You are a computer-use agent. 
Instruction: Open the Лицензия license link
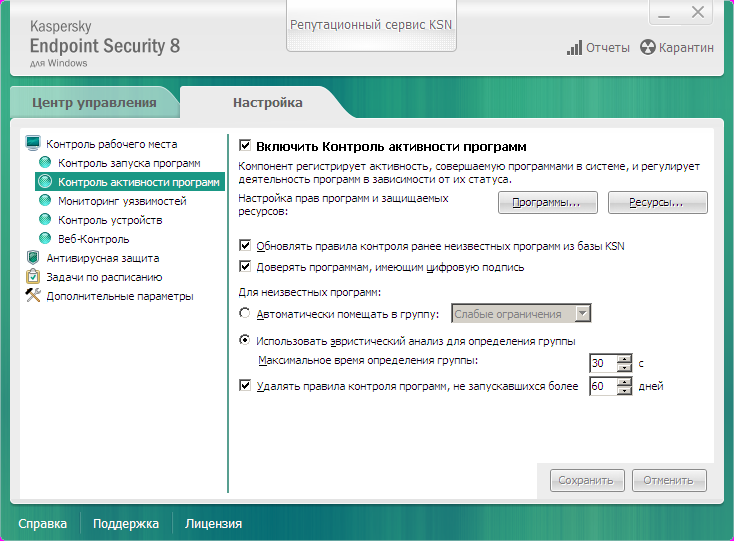(213, 524)
